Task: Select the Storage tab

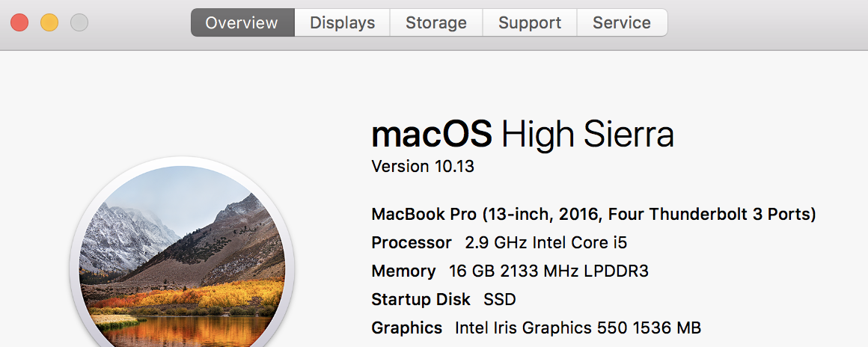Action: (x=435, y=23)
